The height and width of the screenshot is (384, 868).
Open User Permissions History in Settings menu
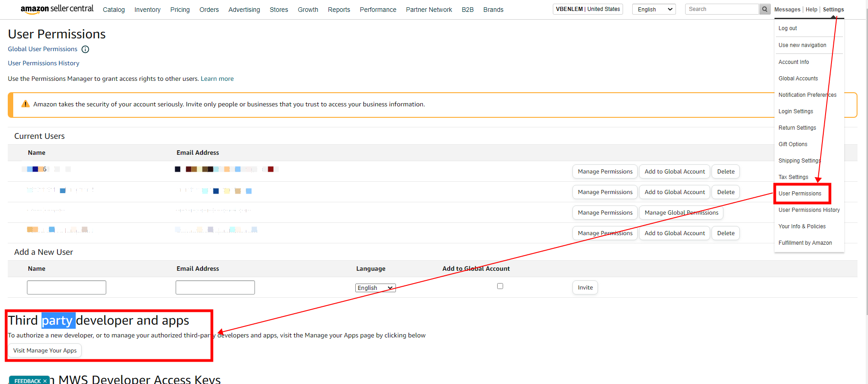[x=809, y=210]
